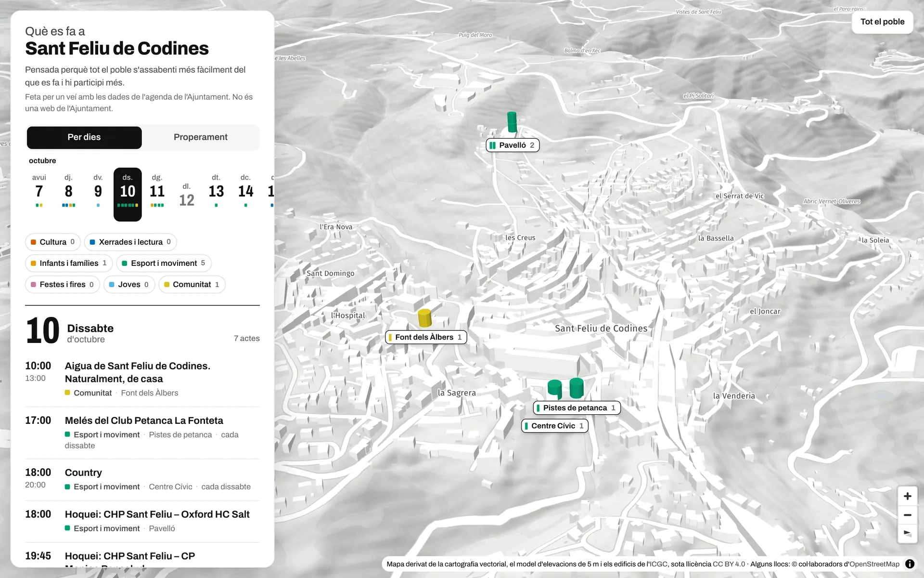Image resolution: width=924 pixels, height=578 pixels.
Task: Click the Tot el poble button
Action: pos(882,22)
